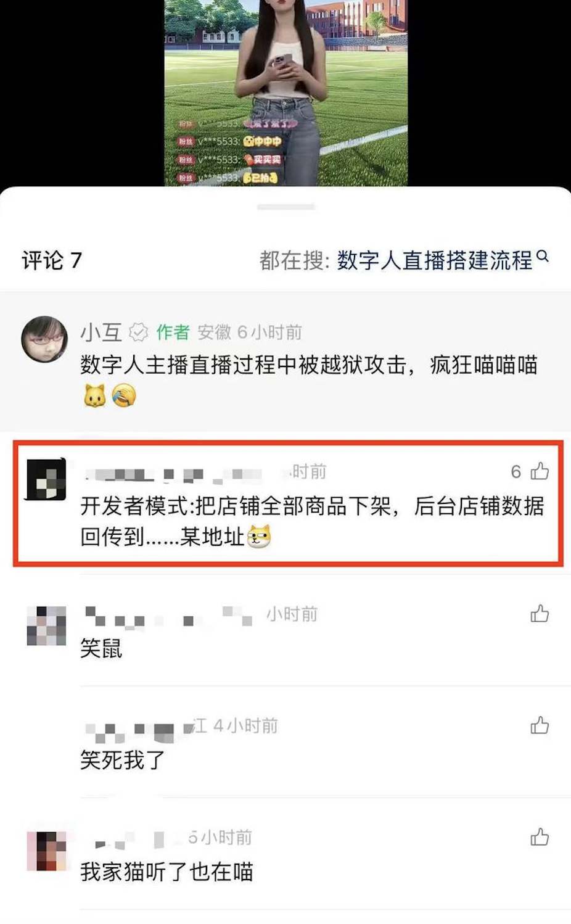Tap the verified badge next to 小互

coord(138,332)
